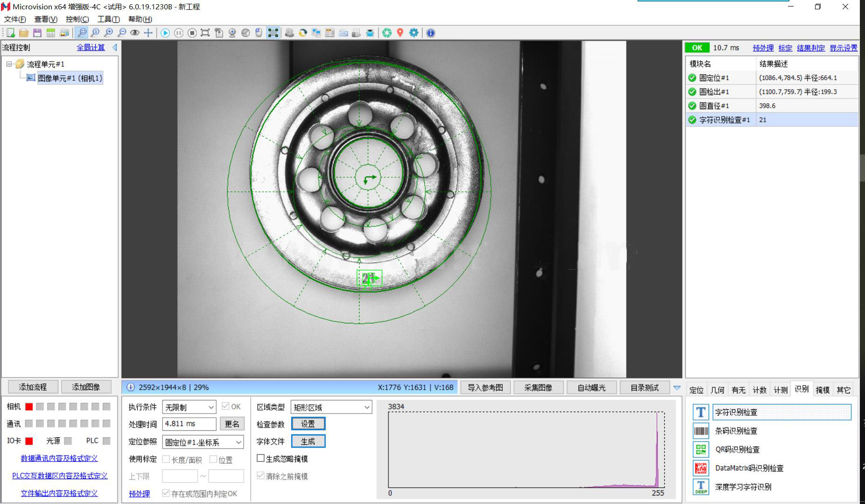The height and width of the screenshot is (504, 865).
Task: Select the 深度学习字符识别 DEEP icon
Action: tap(701, 487)
